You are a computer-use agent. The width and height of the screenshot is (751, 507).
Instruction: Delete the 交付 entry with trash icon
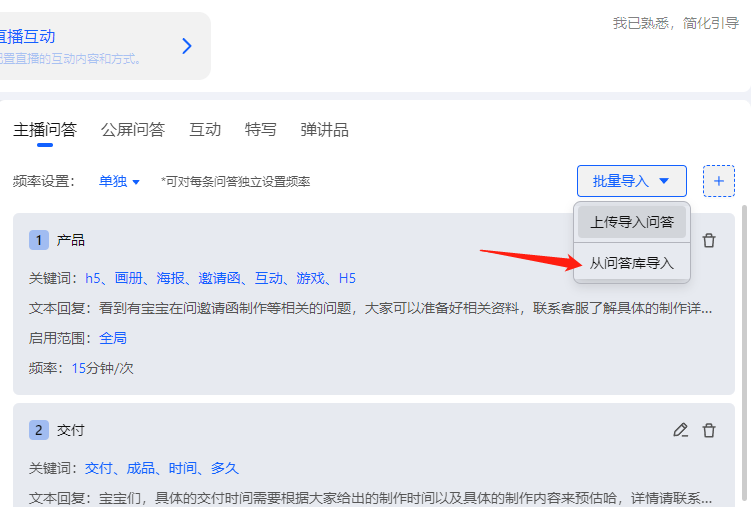click(x=709, y=430)
